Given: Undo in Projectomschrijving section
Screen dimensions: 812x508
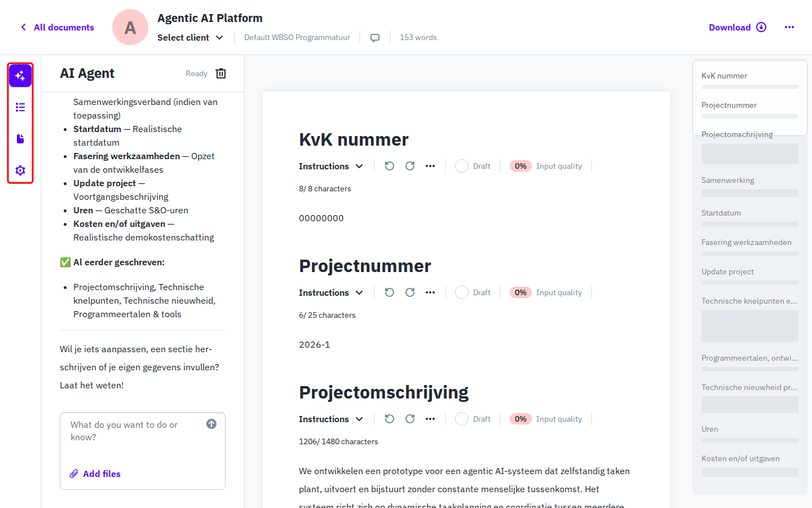Looking at the screenshot, I should [390, 419].
